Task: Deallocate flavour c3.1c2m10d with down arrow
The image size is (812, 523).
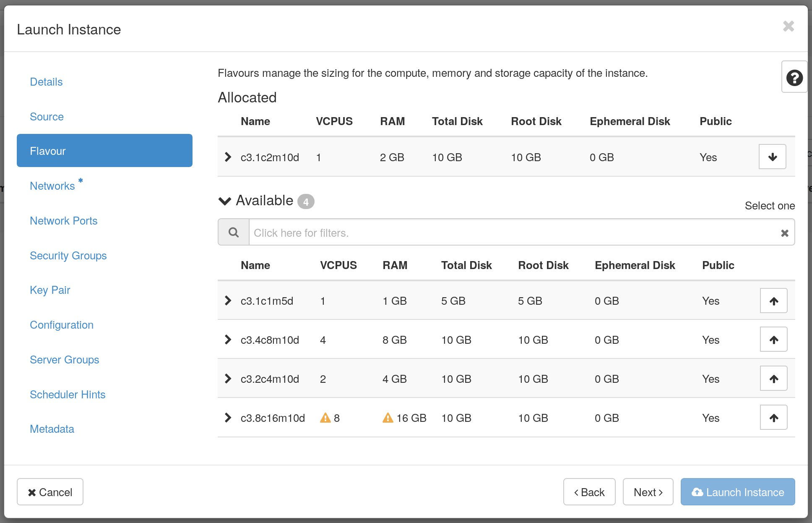Action: (772, 157)
